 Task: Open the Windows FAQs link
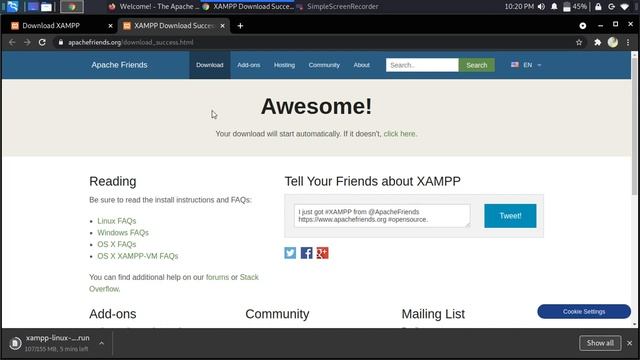(123, 233)
